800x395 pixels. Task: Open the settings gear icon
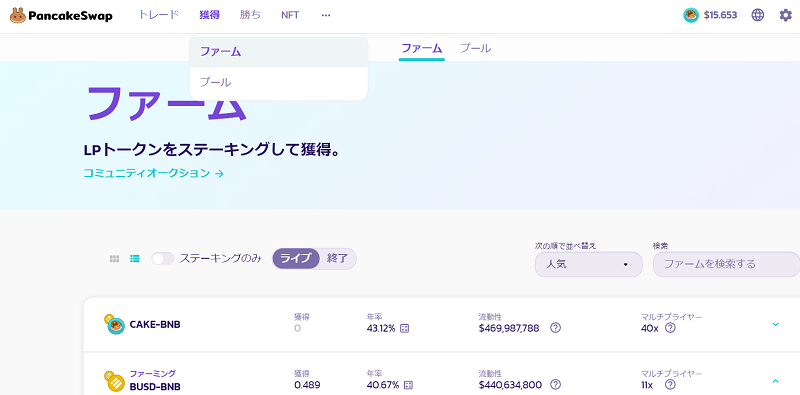786,15
